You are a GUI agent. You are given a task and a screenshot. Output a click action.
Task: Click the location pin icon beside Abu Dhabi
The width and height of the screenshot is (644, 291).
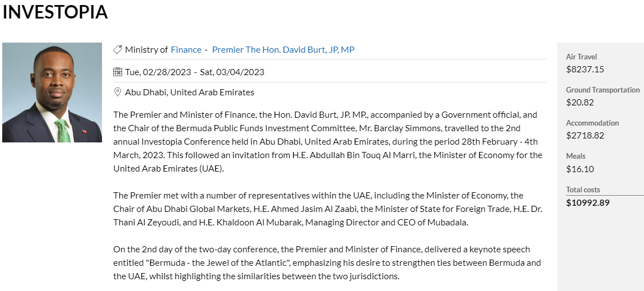pyautogui.click(x=118, y=92)
